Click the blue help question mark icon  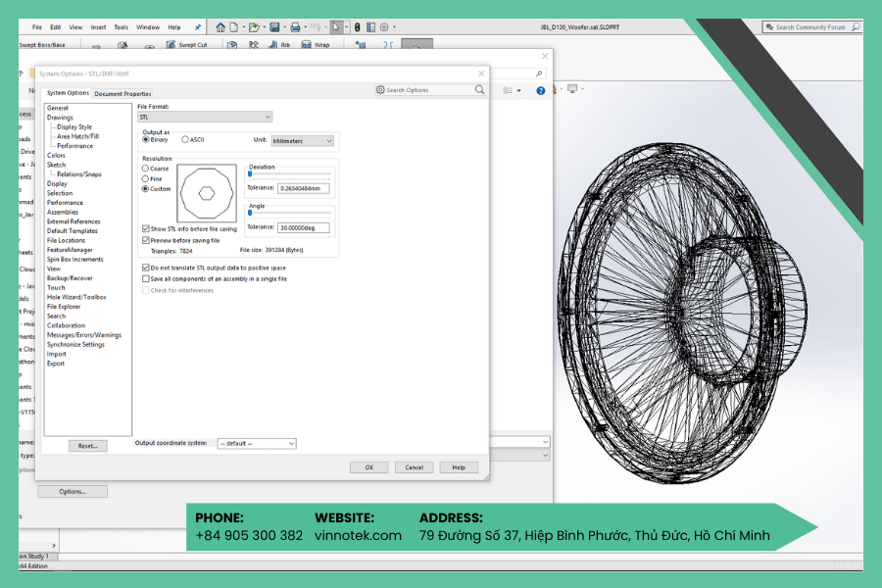pos(541,90)
